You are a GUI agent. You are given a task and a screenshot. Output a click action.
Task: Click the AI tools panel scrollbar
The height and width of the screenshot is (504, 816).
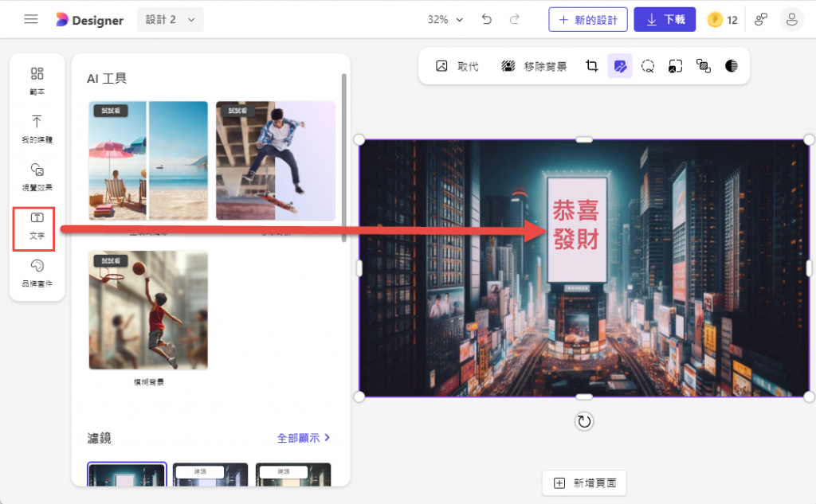tap(344, 158)
